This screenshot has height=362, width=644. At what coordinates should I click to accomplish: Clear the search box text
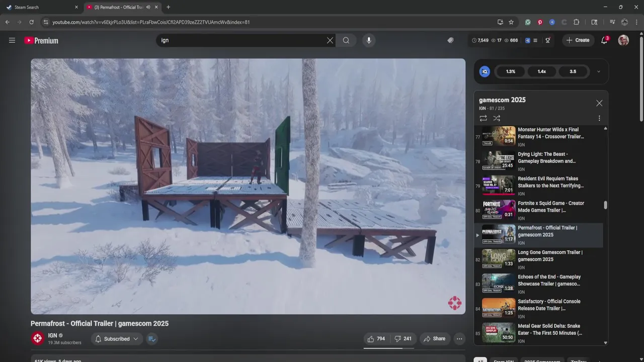(x=330, y=40)
